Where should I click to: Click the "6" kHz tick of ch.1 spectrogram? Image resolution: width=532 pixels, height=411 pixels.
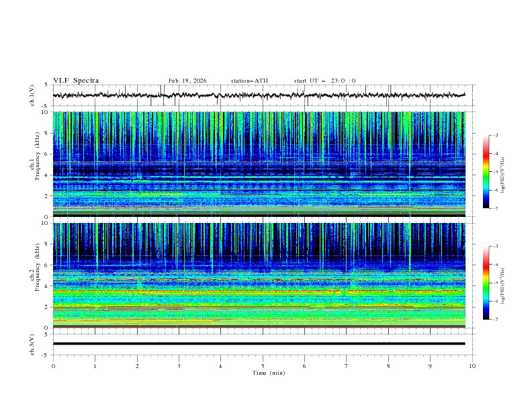click(48, 154)
